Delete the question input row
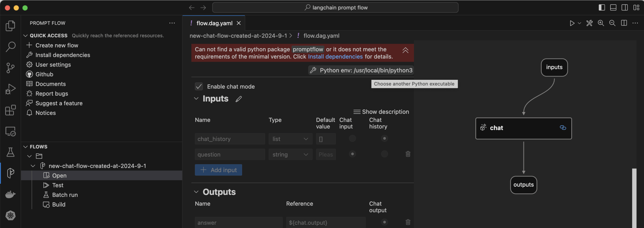This screenshot has height=228, width=644. tap(408, 154)
